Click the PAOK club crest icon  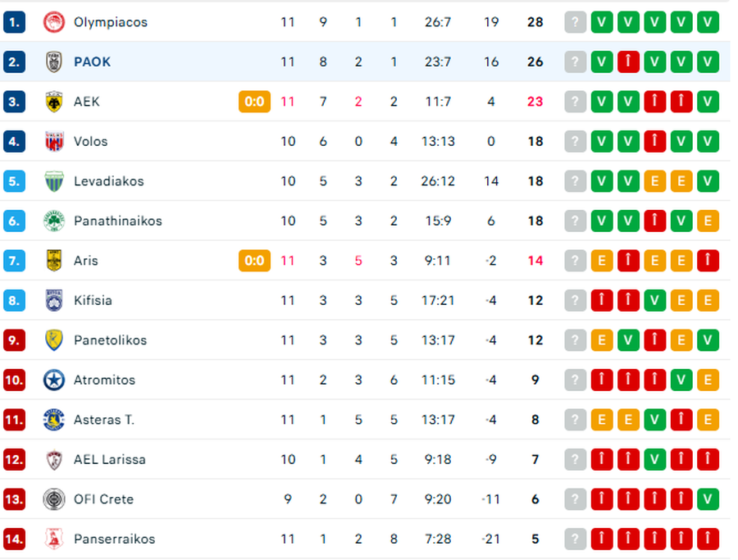[x=53, y=61]
